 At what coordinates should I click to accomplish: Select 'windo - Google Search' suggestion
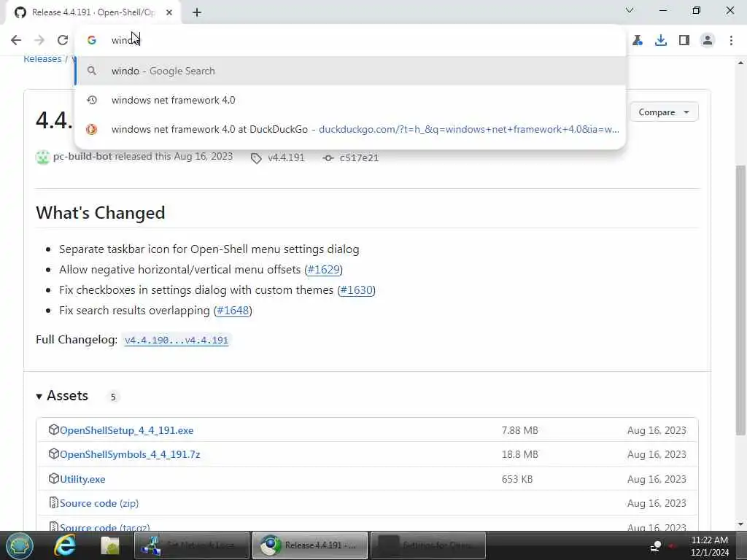350,71
